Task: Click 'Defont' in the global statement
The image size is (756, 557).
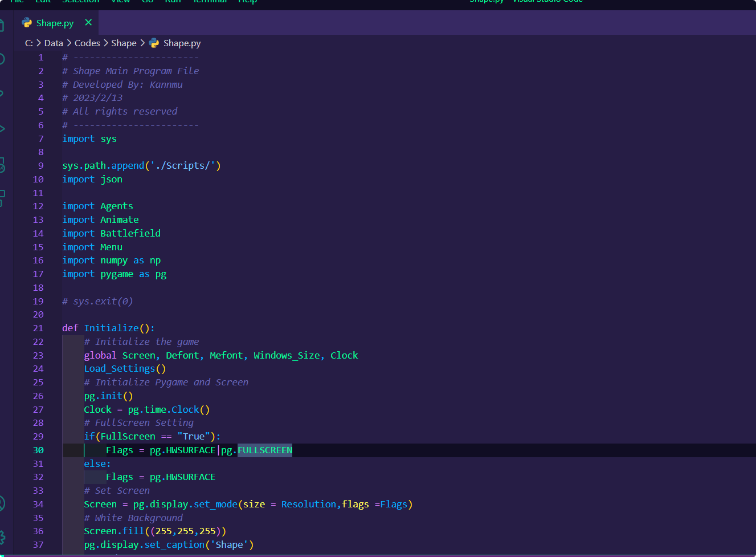Action: (x=182, y=356)
